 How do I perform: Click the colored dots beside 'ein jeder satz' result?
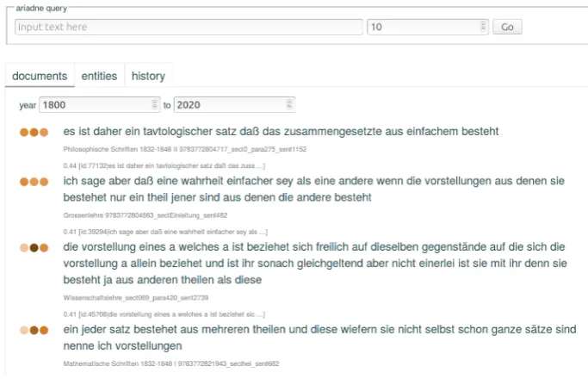point(34,330)
